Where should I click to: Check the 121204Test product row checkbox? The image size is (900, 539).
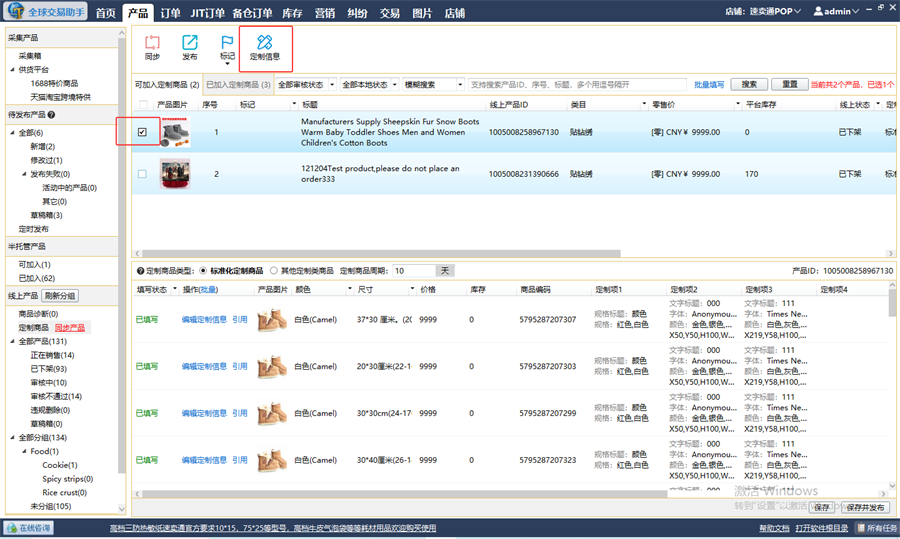142,174
